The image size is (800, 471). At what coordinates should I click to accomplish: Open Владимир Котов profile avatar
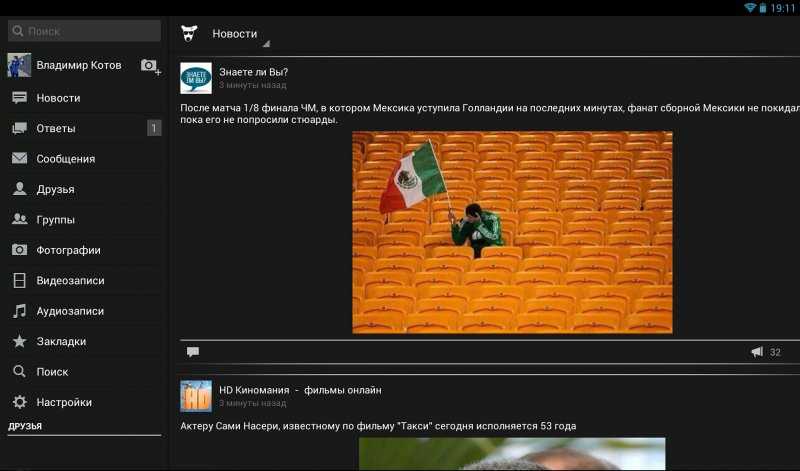19,65
